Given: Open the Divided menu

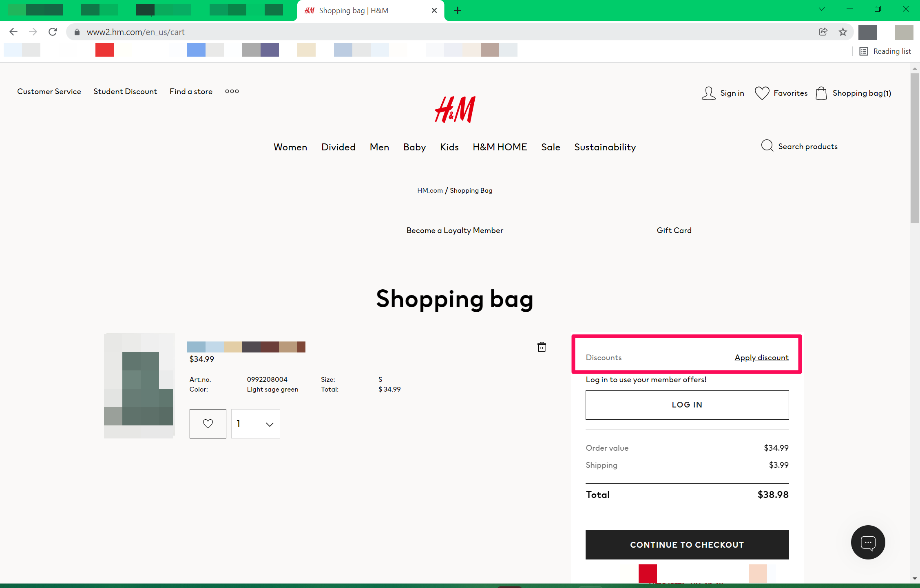Looking at the screenshot, I should point(338,147).
